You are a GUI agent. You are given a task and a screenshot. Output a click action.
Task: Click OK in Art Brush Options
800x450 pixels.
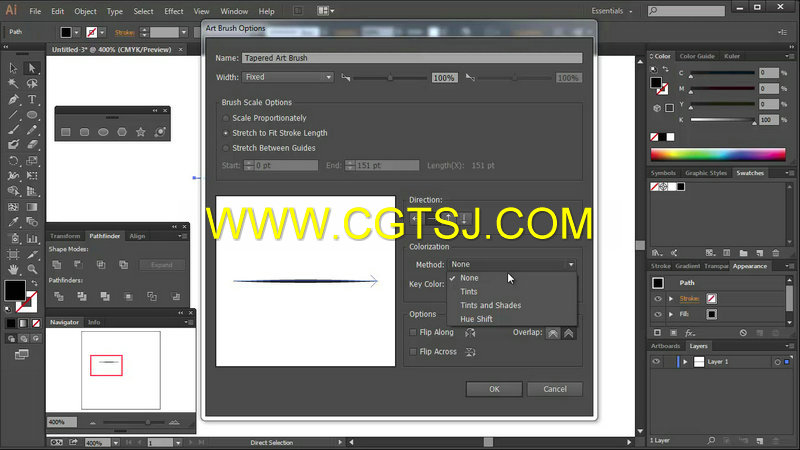[x=494, y=389]
